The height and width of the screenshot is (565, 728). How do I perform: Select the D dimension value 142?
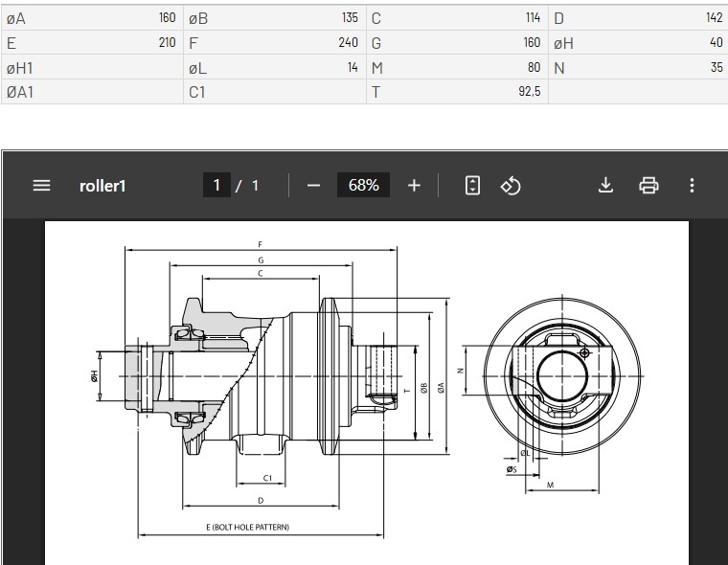pos(713,18)
